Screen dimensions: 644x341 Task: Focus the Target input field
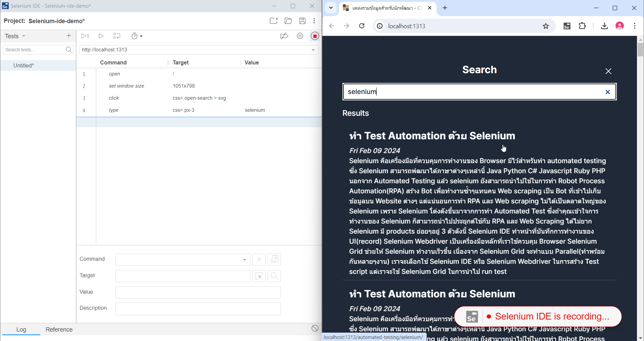[183, 276]
